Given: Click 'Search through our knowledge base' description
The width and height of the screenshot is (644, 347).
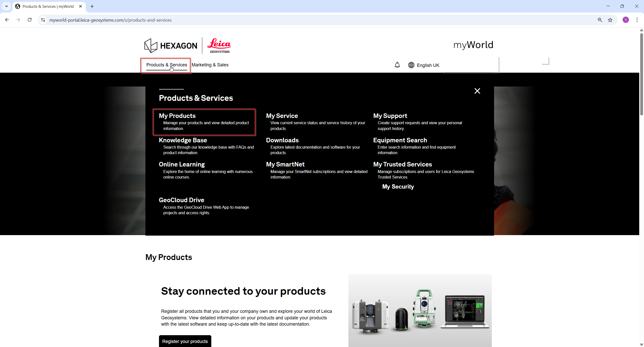Looking at the screenshot, I should 209,150.
